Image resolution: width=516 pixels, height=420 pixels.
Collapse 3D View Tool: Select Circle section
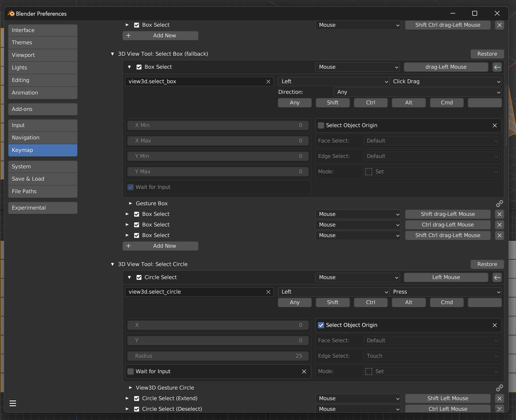[112, 264]
